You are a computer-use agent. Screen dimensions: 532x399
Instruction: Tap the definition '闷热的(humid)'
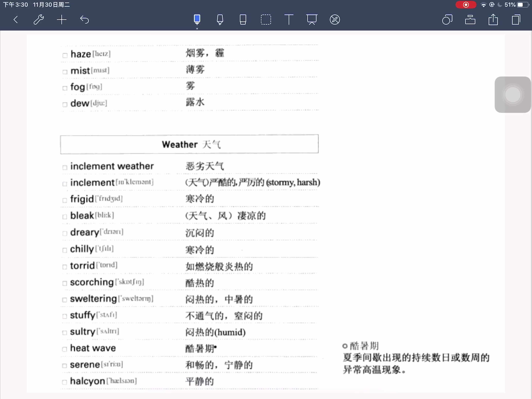216,332
